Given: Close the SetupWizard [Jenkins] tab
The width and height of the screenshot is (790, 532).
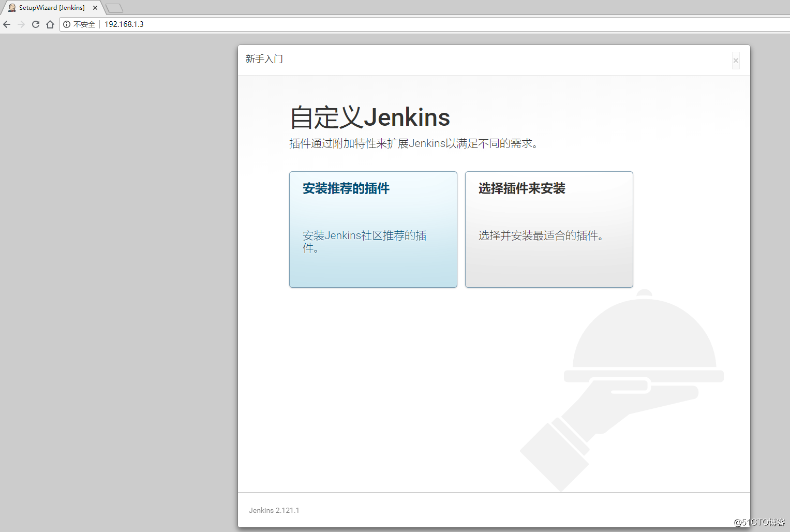Looking at the screenshot, I should pos(95,8).
